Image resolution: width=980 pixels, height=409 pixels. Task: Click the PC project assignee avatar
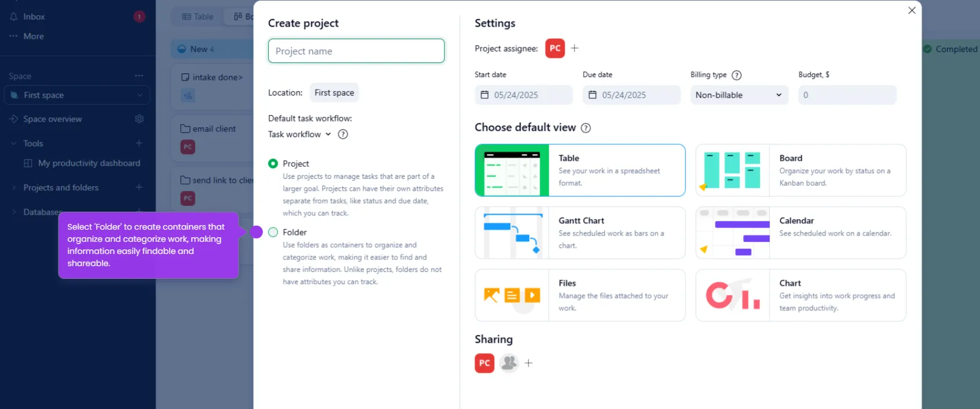[x=555, y=48]
